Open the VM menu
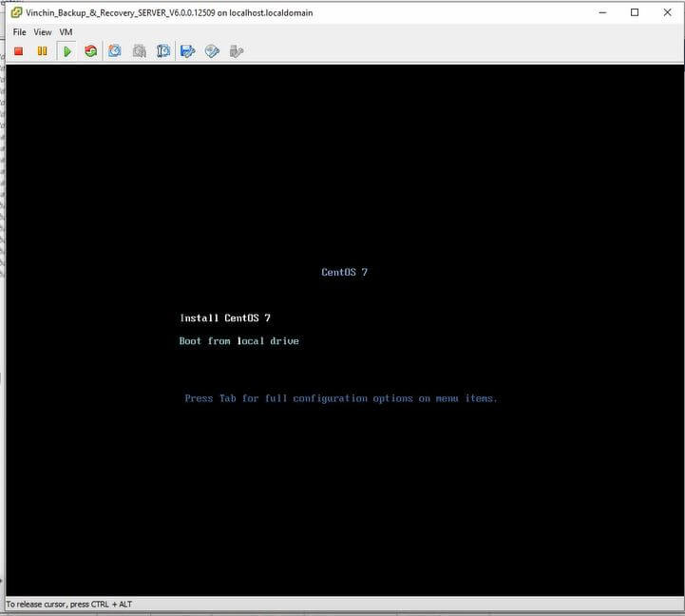The width and height of the screenshot is (685, 616). click(66, 32)
